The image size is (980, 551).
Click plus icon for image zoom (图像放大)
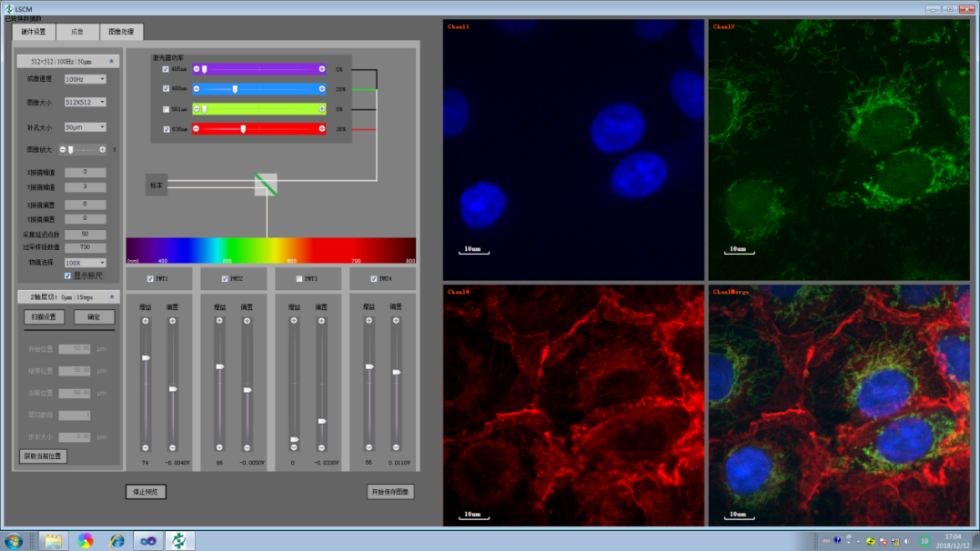coord(103,149)
